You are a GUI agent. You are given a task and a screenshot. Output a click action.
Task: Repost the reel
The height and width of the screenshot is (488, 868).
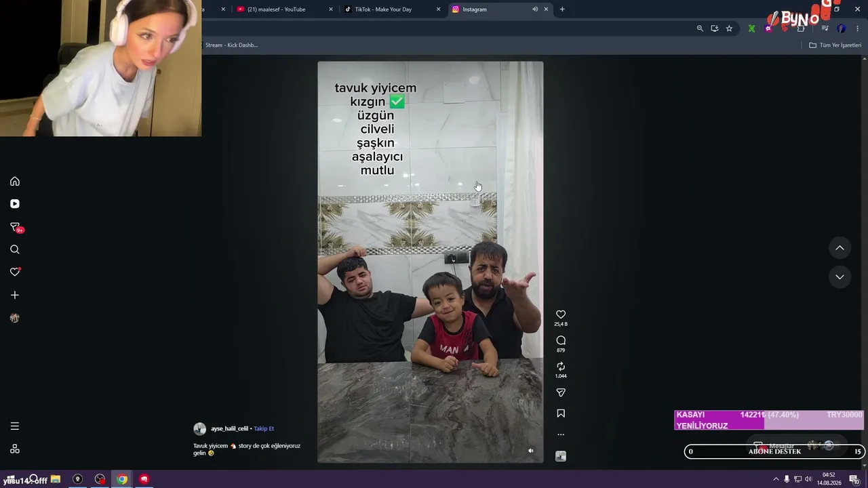pos(561,367)
